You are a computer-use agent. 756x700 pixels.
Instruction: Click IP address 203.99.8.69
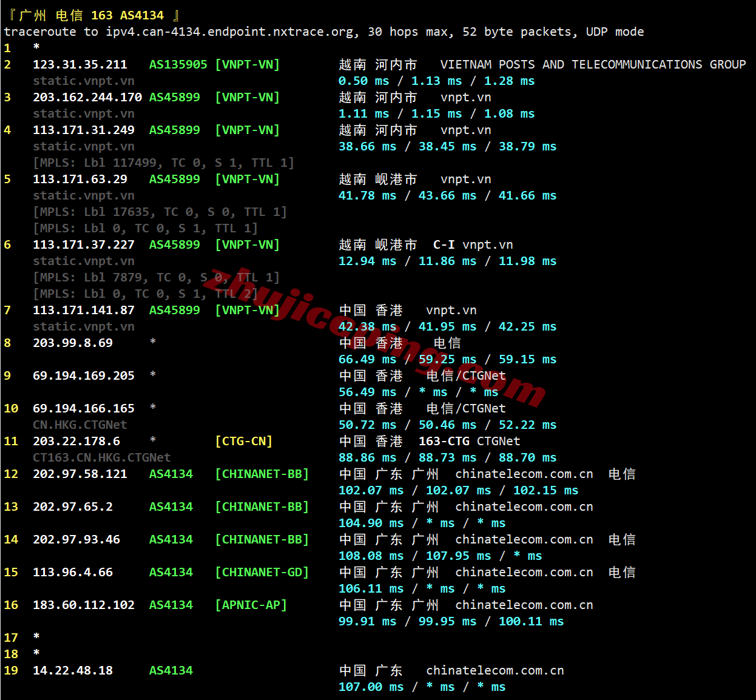click(73, 343)
